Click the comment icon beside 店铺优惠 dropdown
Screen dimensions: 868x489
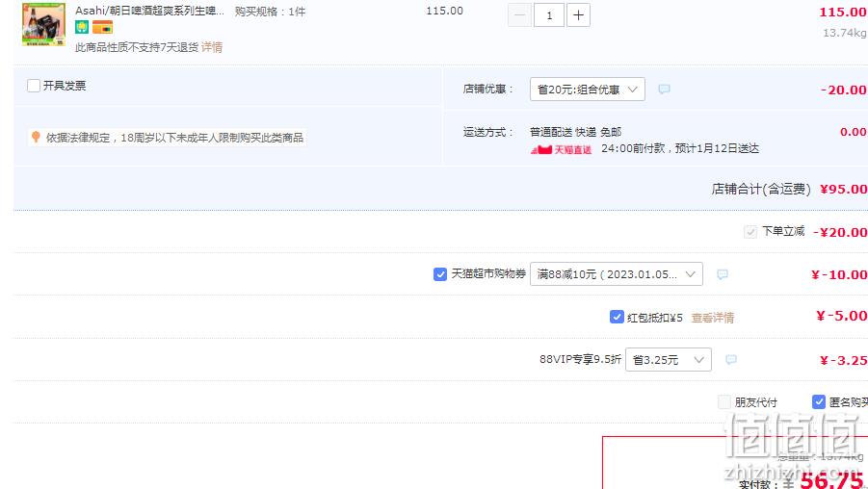tap(664, 90)
